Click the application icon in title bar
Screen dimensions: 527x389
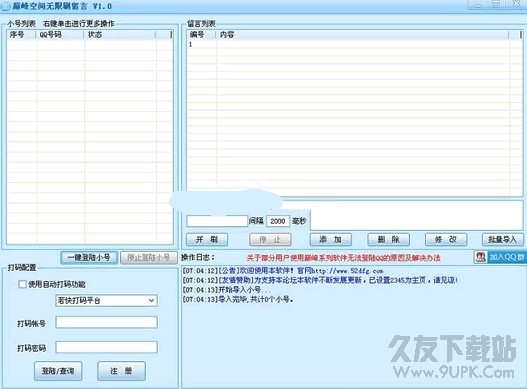(5, 6)
